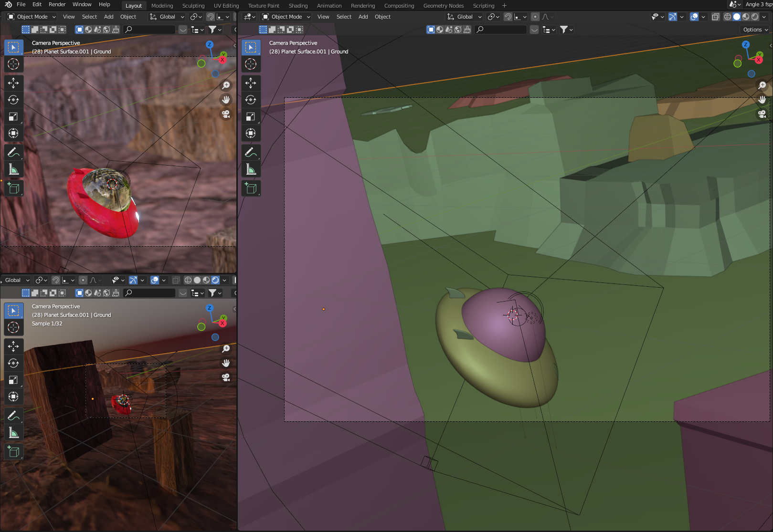
Task: Select the Move tool in the top-left viewport
Action: pyautogui.click(x=13, y=83)
